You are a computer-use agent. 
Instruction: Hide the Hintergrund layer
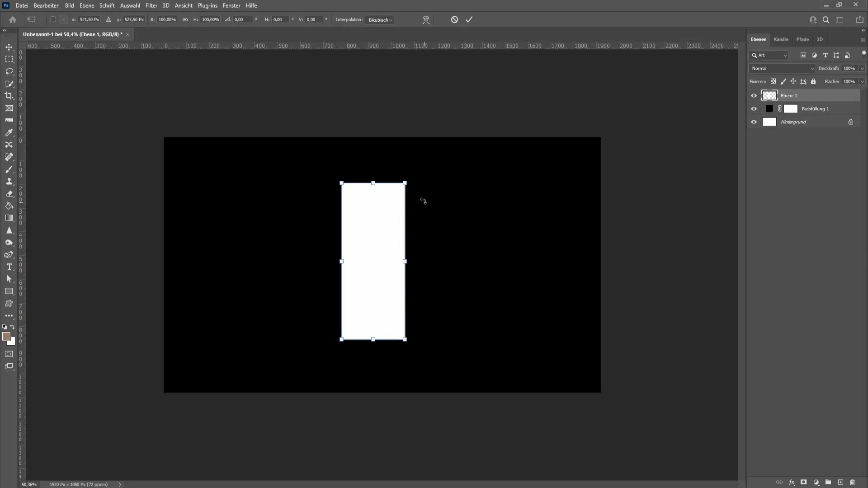pyautogui.click(x=754, y=122)
